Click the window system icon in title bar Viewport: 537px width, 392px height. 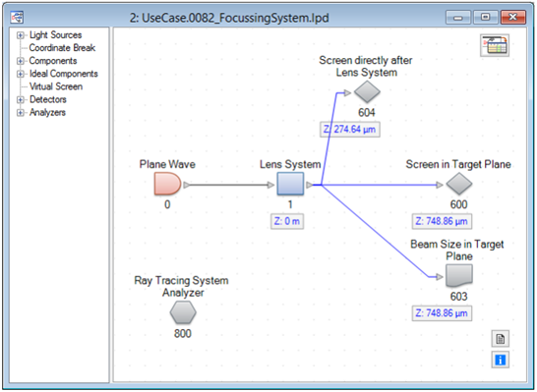pyautogui.click(x=17, y=17)
